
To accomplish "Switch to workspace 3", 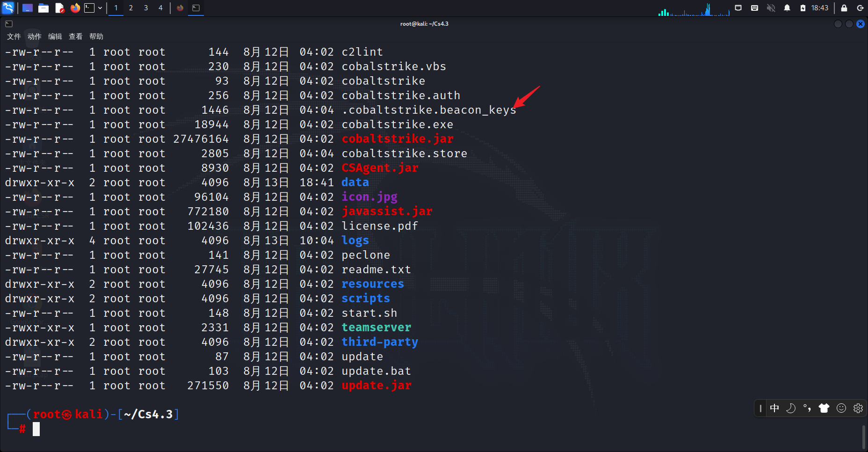I will 145,8.
